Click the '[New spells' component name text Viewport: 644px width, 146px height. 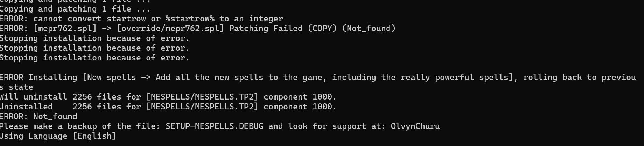[109, 77]
